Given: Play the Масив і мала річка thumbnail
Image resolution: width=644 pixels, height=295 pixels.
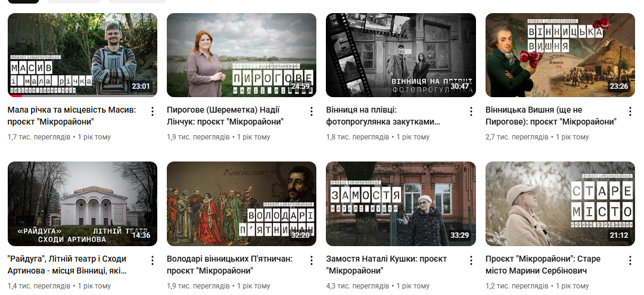Looking at the screenshot, I should pyautogui.click(x=83, y=55).
